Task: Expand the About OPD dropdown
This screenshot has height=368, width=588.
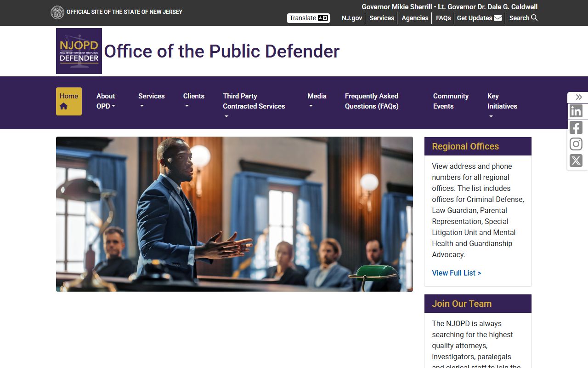Action: click(106, 101)
